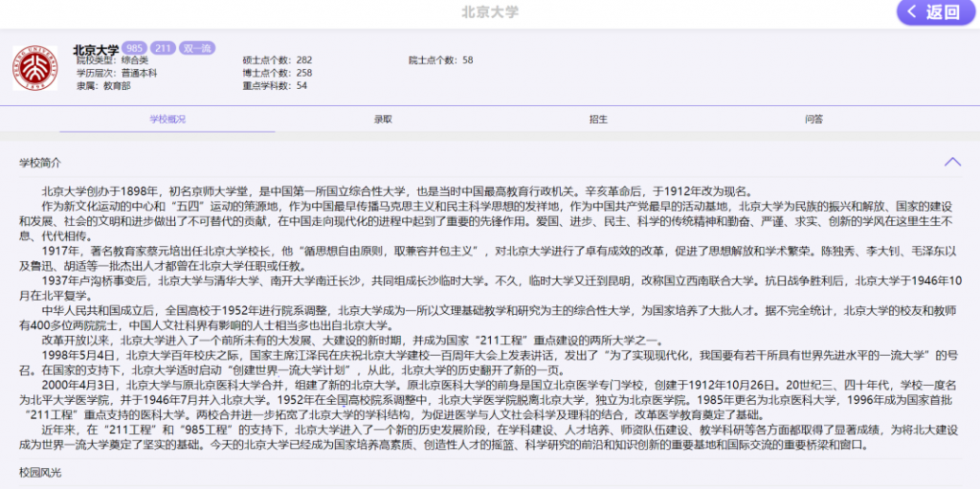Click paragraph starting 北京大学创办于1898年
This screenshot has height=489, width=980.
[x=401, y=191]
